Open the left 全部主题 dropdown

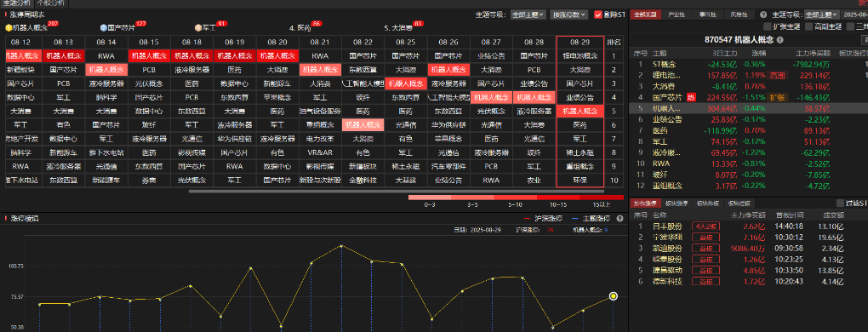pos(528,15)
